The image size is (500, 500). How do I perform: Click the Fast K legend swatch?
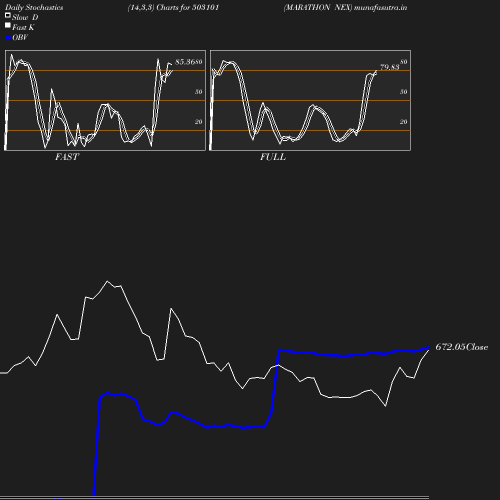8,25
